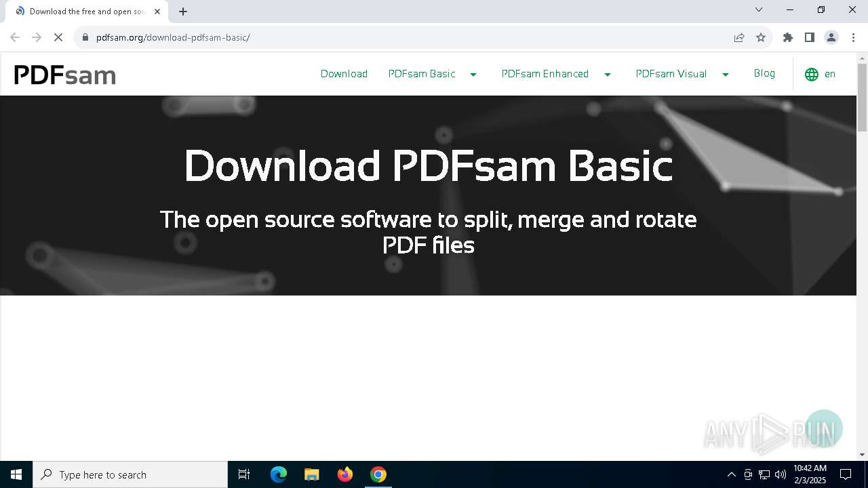Open the PDFsam Basic menu
This screenshot has height=488, width=868.
422,74
